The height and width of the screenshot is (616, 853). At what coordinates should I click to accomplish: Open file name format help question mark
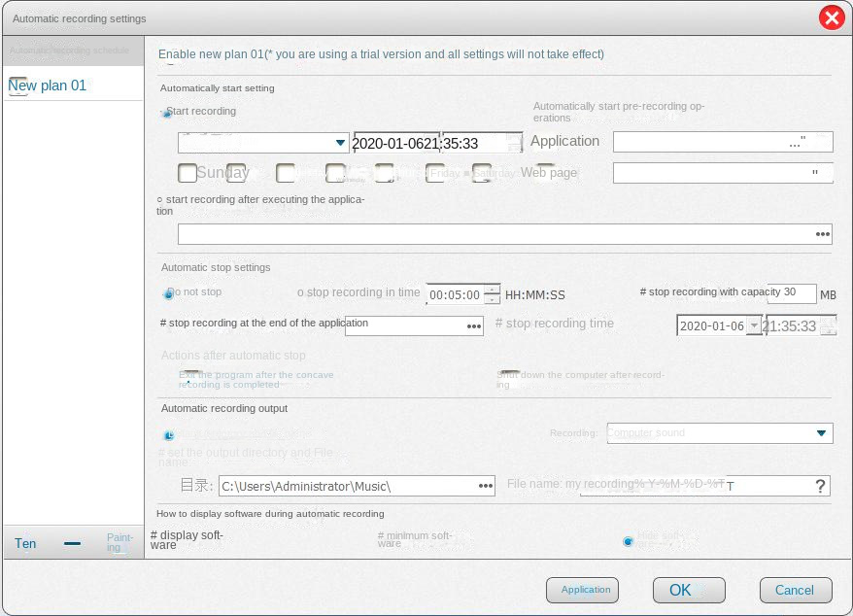click(x=819, y=486)
